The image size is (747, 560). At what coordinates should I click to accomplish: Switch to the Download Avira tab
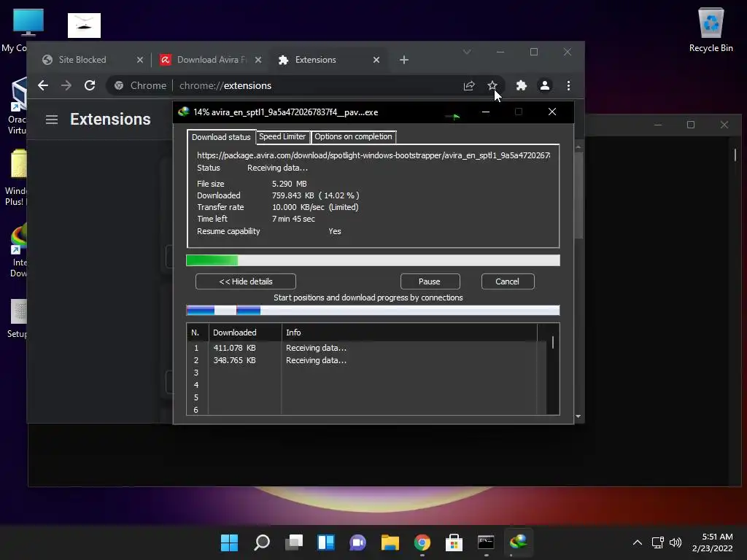(x=211, y=60)
